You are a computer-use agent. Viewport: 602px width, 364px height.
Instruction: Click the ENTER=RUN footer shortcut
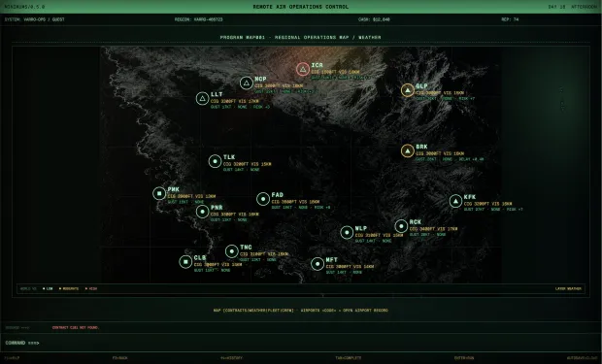tap(464, 358)
